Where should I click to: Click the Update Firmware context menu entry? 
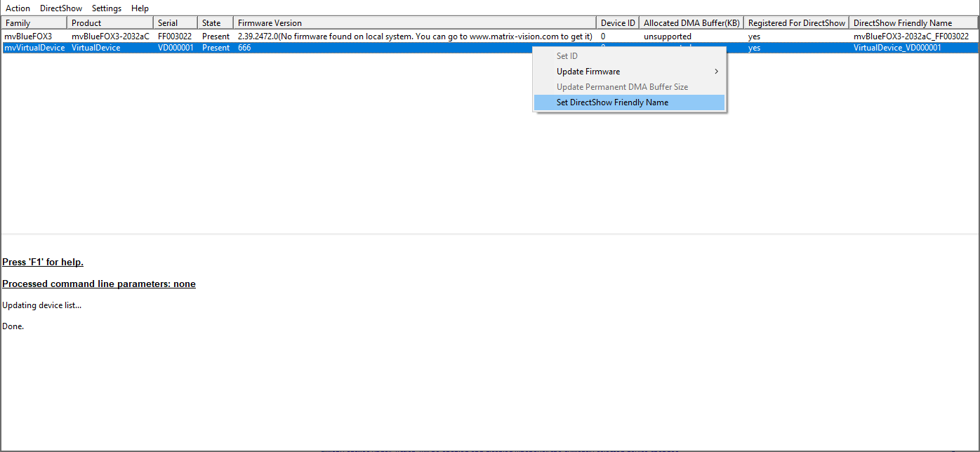point(588,72)
